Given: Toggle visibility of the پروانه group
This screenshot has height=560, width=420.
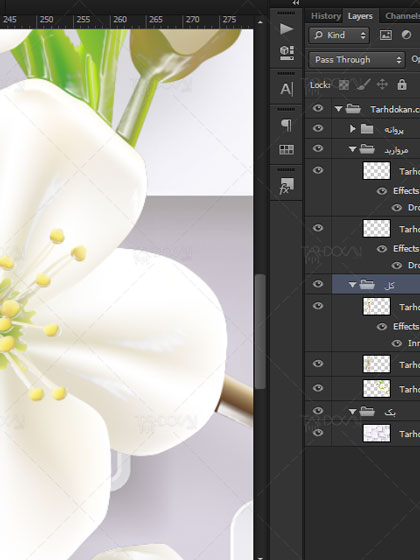Looking at the screenshot, I should 318,128.
